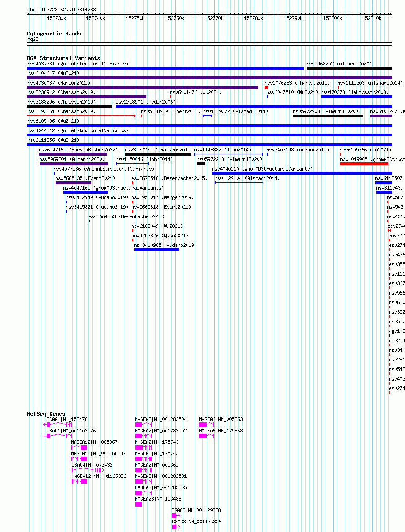Click the nsv4037781 gnomAD structural variant label

pyautogui.click(x=78, y=64)
